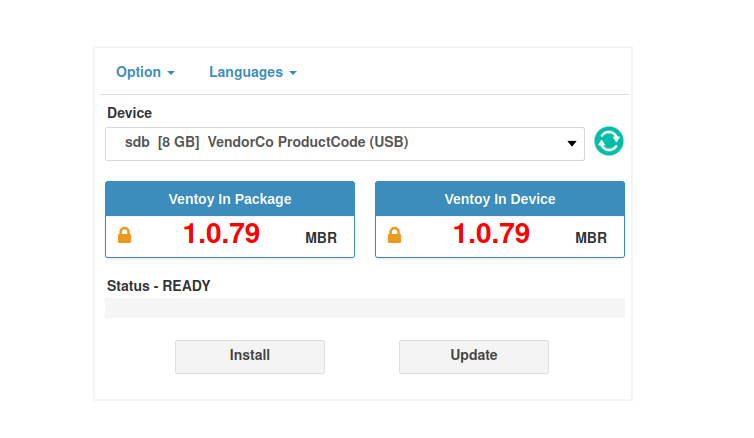
Task: Open the Option menu
Action: coord(138,72)
